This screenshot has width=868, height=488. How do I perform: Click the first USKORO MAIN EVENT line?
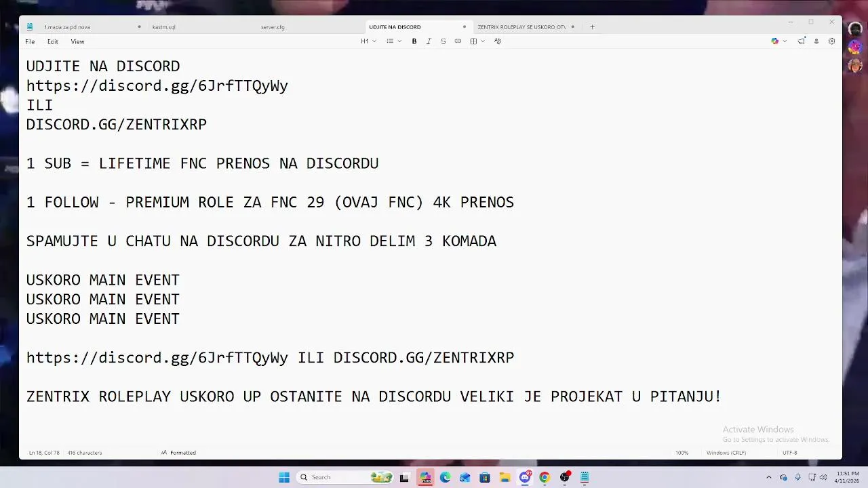tap(103, 280)
